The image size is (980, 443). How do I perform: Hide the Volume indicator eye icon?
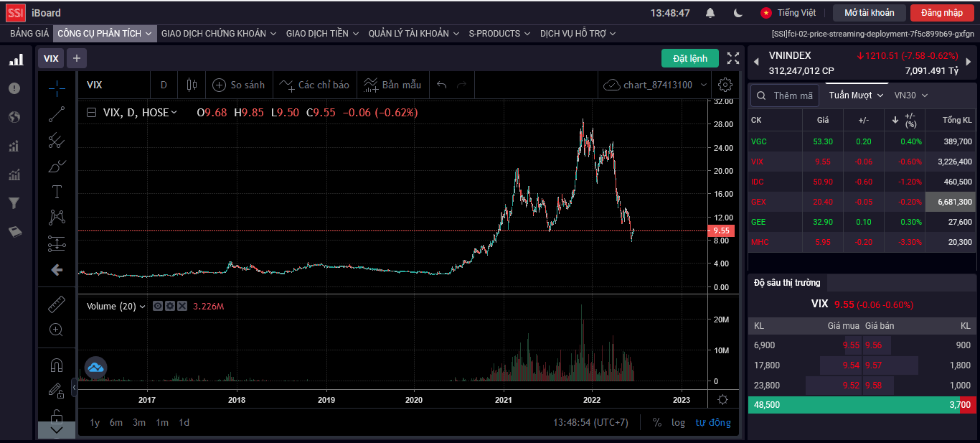tap(158, 306)
